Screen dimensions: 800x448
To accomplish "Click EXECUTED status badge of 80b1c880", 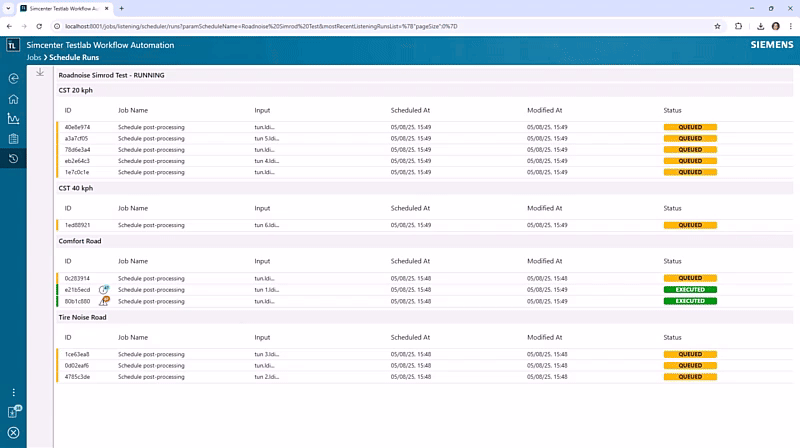I will pyautogui.click(x=690, y=301).
